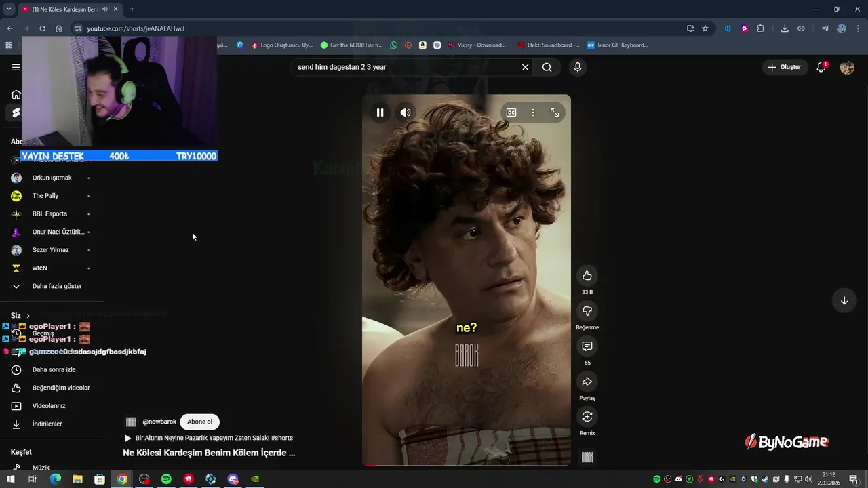Open the bookmarks bar apps grid

[9, 45]
